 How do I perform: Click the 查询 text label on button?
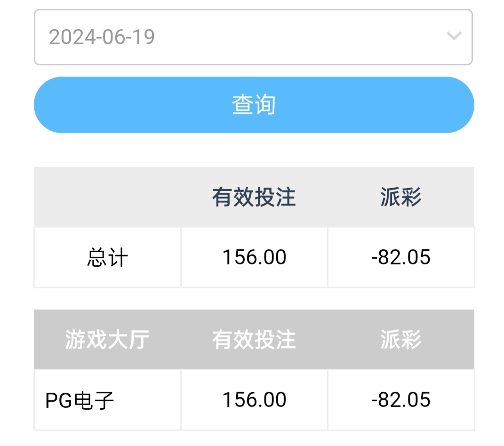click(254, 105)
